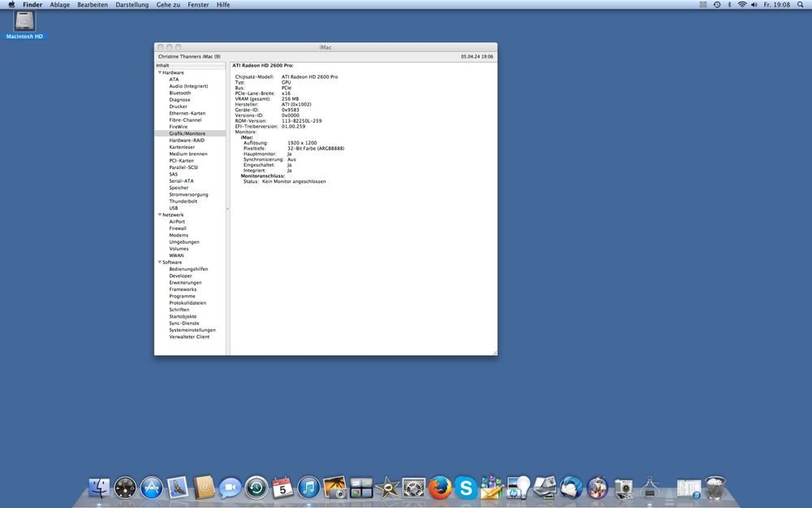The height and width of the screenshot is (508, 812).
Task: Open iCal from the Dock
Action: click(x=282, y=488)
